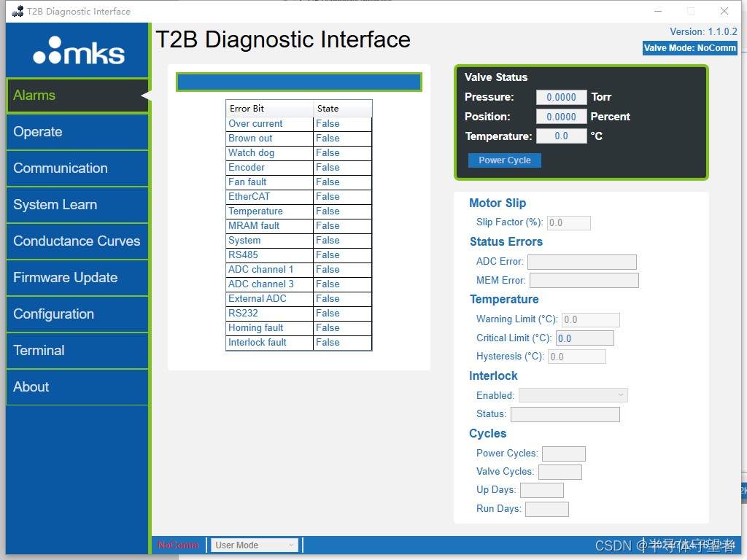Viewport: 747px width, 560px height.
Task: Select the ADC channel 3 row
Action: 298,284
